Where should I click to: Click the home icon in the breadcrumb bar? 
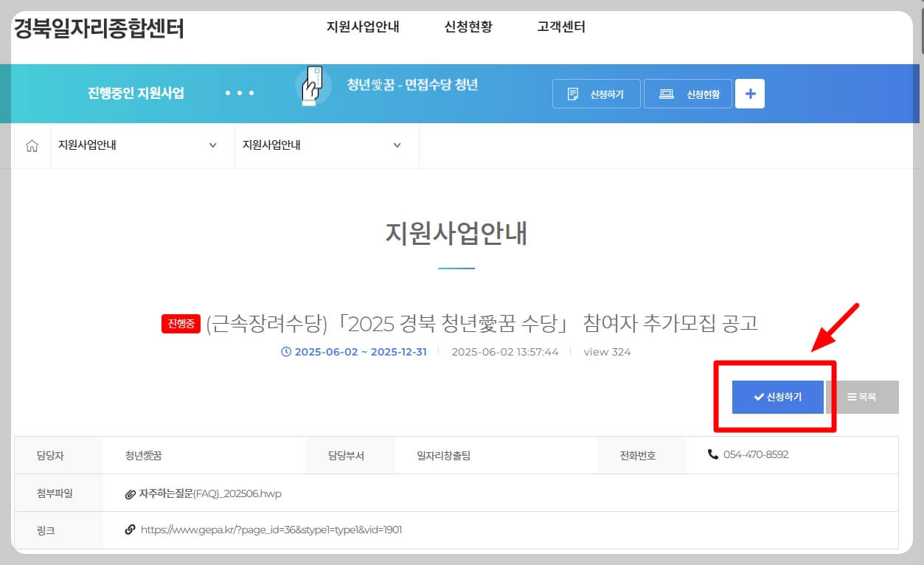coord(31,145)
